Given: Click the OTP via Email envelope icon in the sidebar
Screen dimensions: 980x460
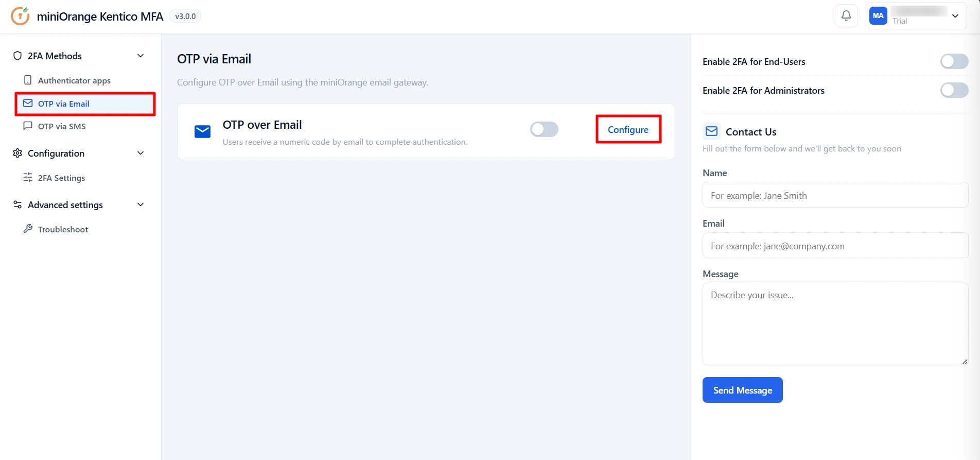Looking at the screenshot, I should [x=28, y=103].
